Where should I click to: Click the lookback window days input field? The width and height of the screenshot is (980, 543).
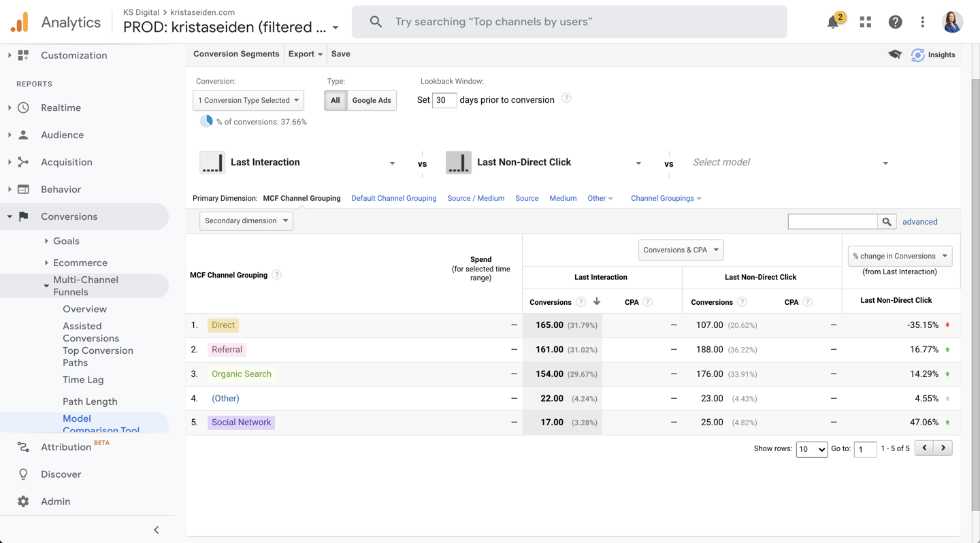coord(444,101)
